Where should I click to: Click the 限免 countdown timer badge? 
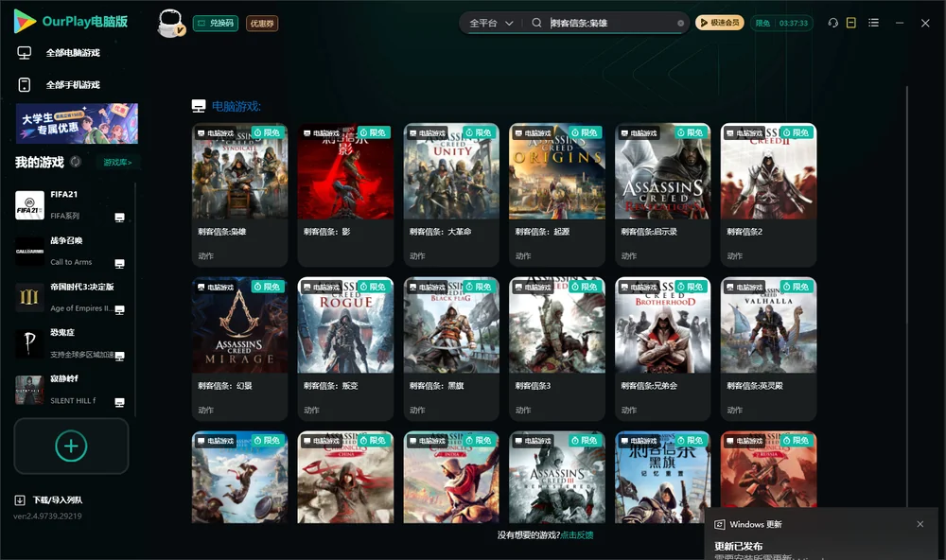(x=781, y=23)
